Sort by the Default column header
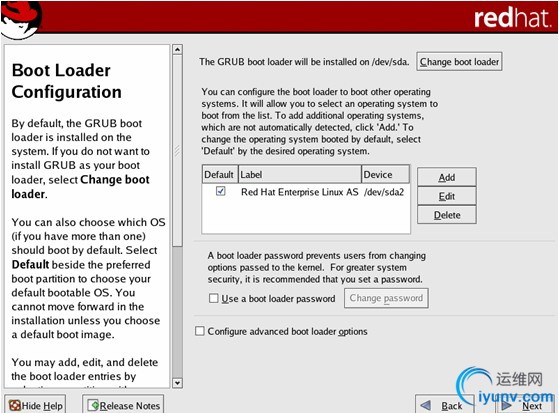 click(220, 174)
